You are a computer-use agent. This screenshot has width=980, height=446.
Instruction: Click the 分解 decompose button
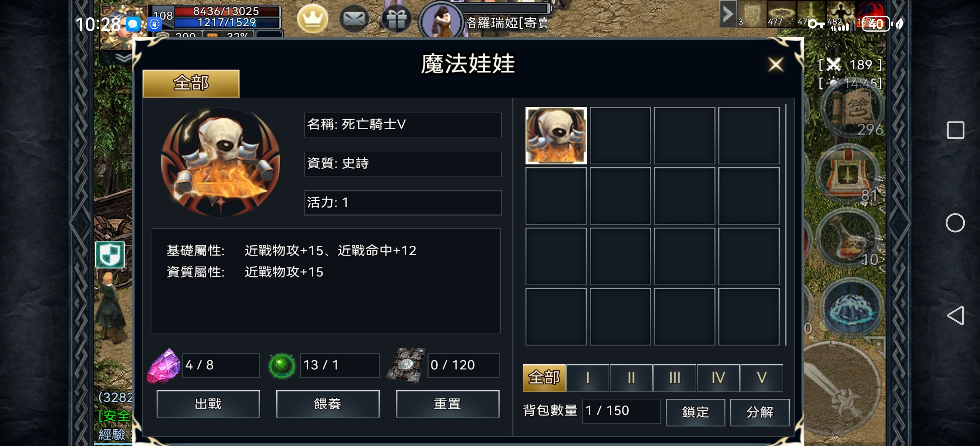coord(760,412)
